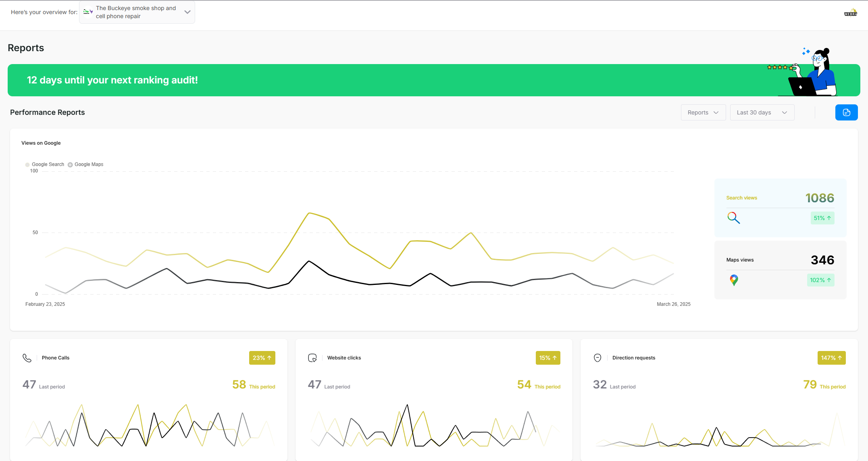Click the Google Maps pin icon
The width and height of the screenshot is (868, 461).
tap(734, 280)
